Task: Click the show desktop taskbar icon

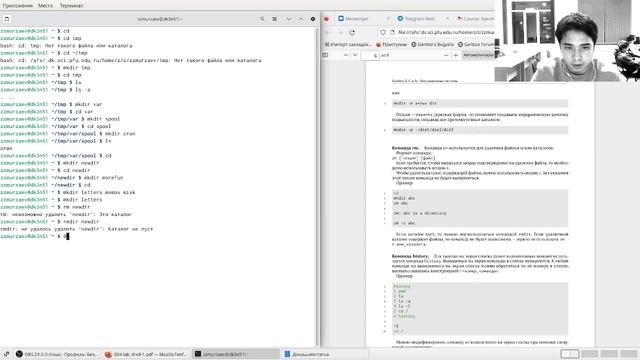Action: (7, 354)
